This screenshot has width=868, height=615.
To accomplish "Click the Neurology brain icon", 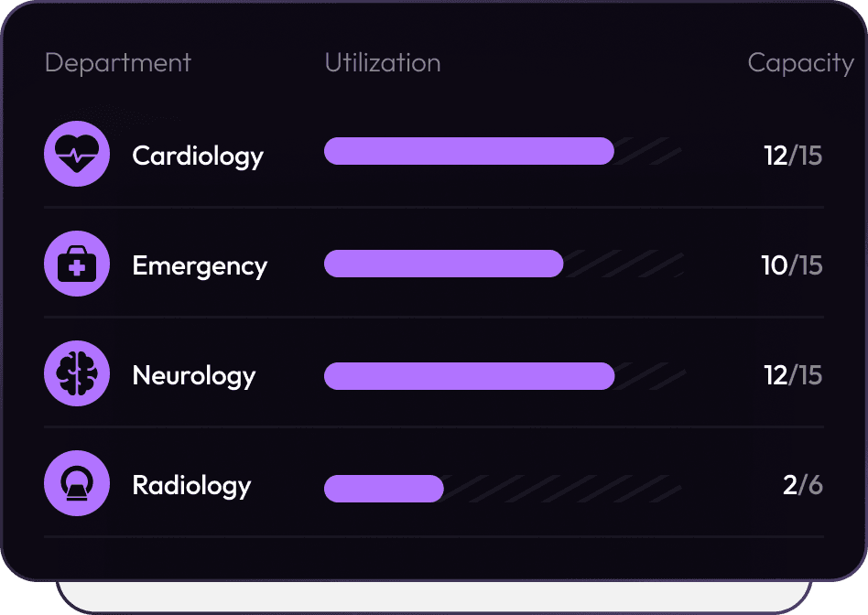I will click(x=77, y=374).
